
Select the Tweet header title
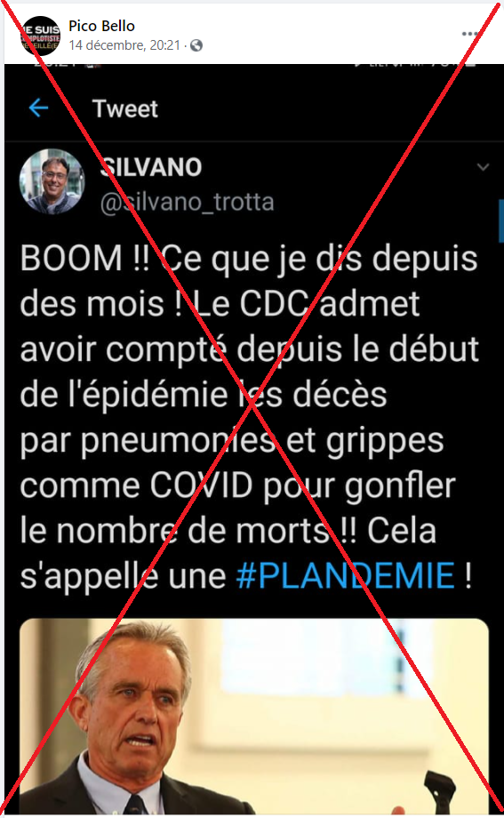[125, 108]
